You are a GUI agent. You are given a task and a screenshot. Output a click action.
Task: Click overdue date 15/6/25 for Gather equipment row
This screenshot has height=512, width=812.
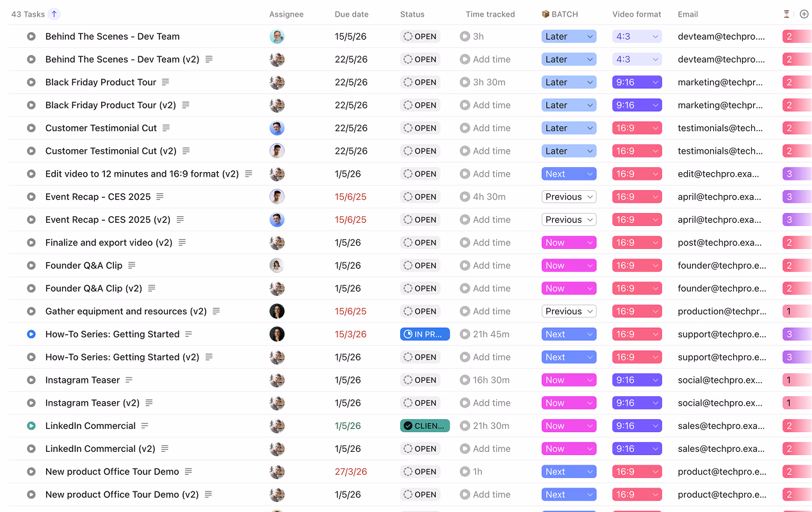coord(350,312)
